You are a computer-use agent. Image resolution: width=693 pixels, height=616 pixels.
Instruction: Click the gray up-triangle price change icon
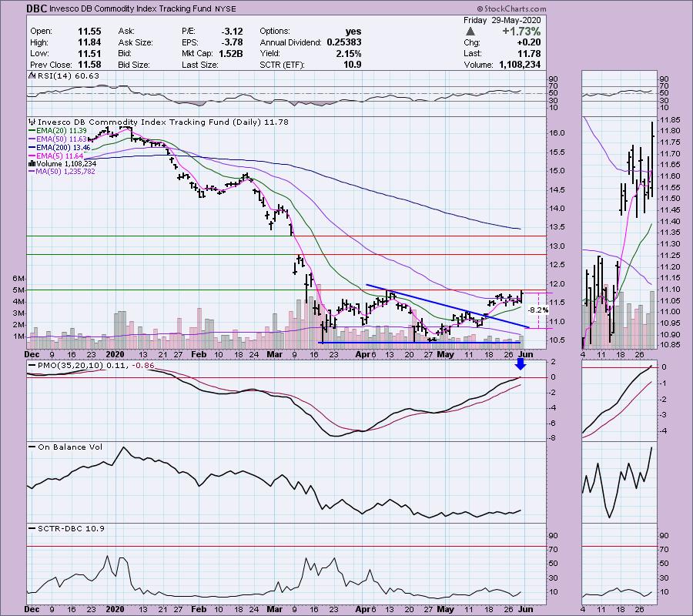click(x=470, y=32)
